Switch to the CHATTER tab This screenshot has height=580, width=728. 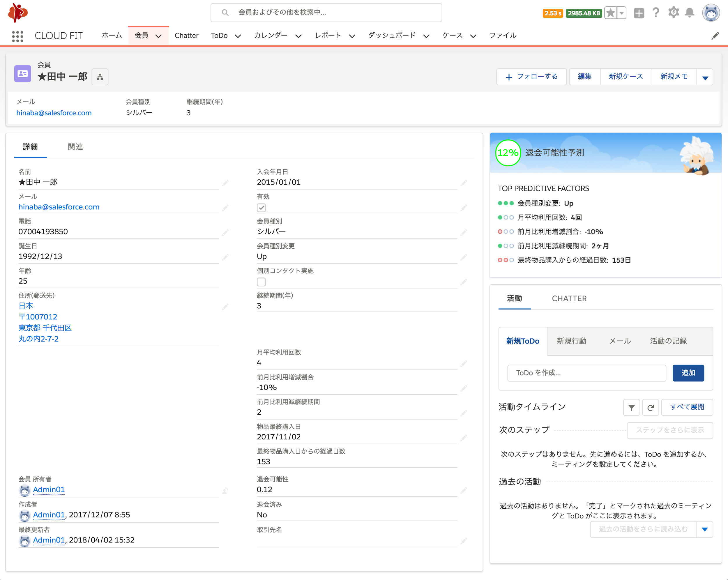click(569, 298)
